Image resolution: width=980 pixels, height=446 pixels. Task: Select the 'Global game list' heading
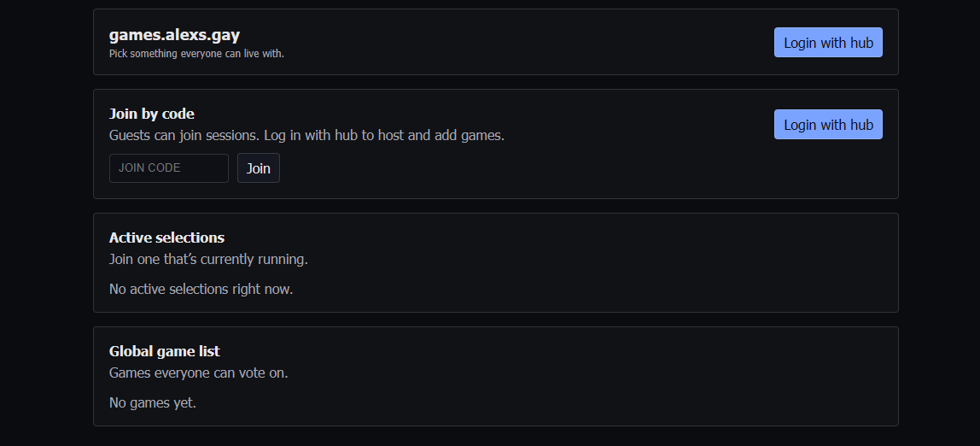164,351
